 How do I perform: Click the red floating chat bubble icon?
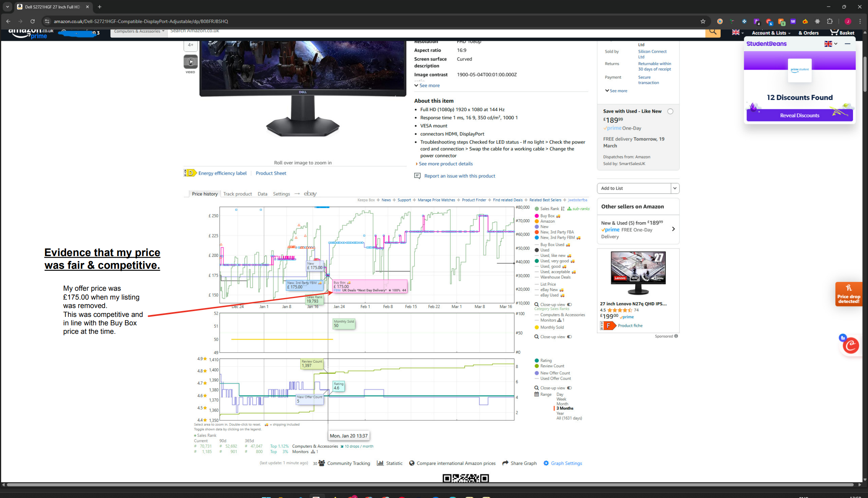coord(851,345)
